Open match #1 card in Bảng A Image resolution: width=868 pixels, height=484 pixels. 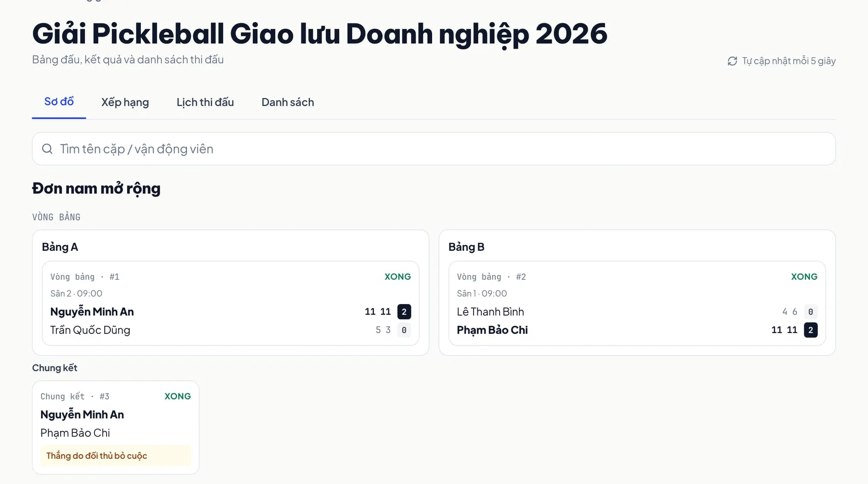point(231,303)
